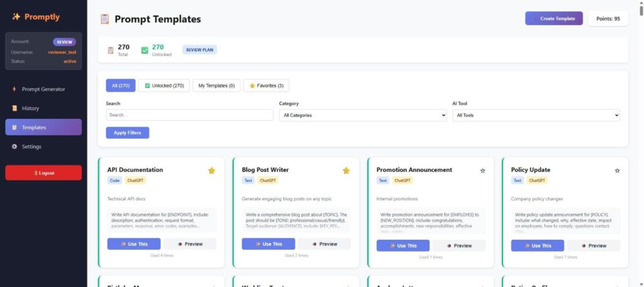Image resolution: width=644 pixels, height=287 pixels.
Task: Click the REVIEW PLAN badge
Action: (199, 50)
